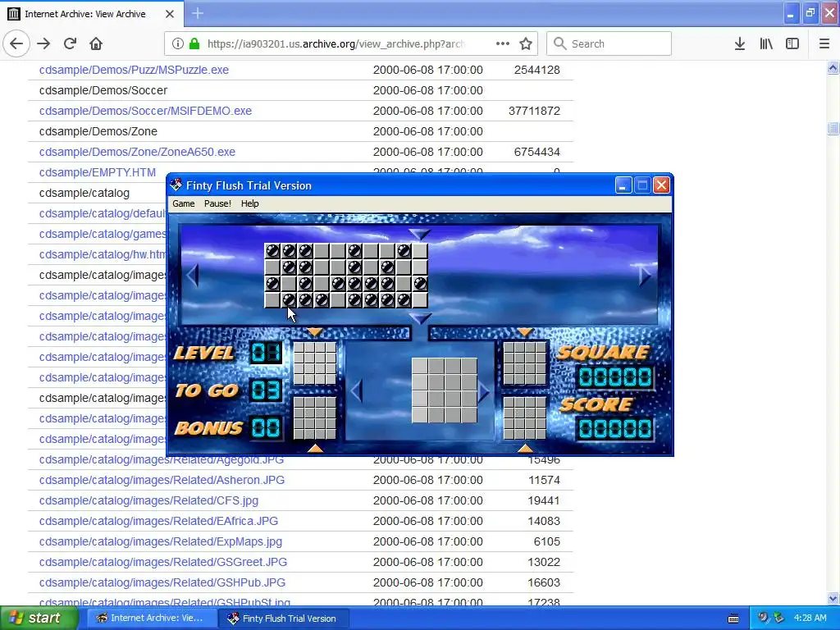Click the green padlock security icon
The image size is (840, 630).
[194, 44]
